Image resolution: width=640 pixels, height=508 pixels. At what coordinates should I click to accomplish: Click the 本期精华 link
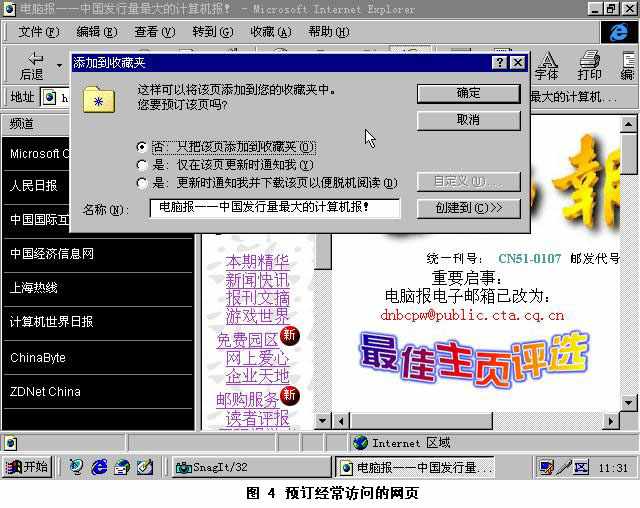[258, 262]
